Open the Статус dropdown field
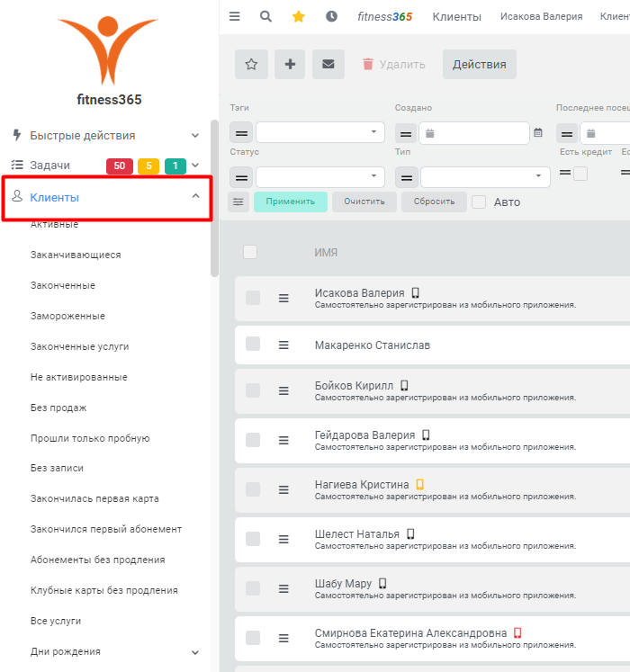Screen dimensions: 630x672 (320, 177)
